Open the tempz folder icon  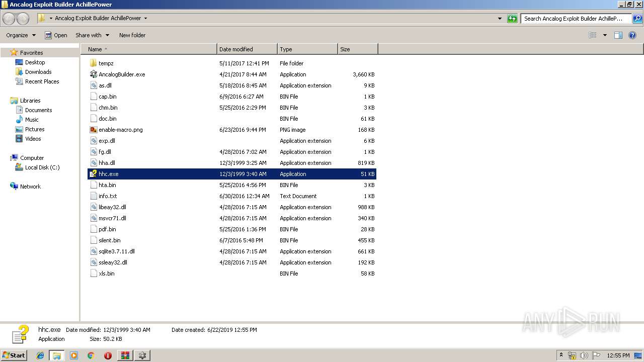click(x=93, y=63)
